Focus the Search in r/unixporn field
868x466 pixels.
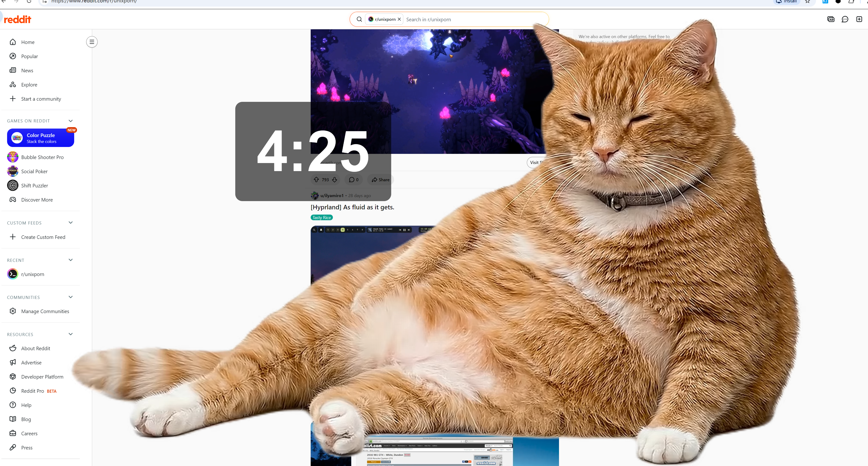472,20
